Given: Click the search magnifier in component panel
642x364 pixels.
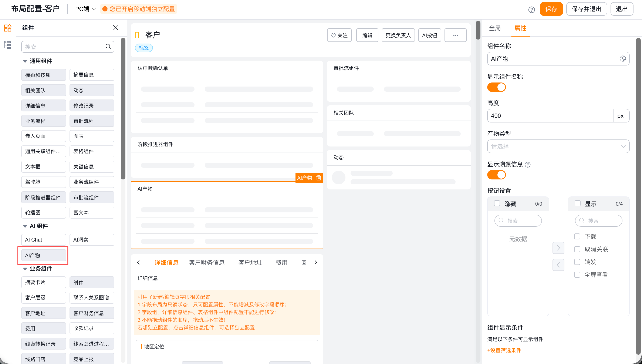Looking at the screenshot, I should tap(108, 47).
